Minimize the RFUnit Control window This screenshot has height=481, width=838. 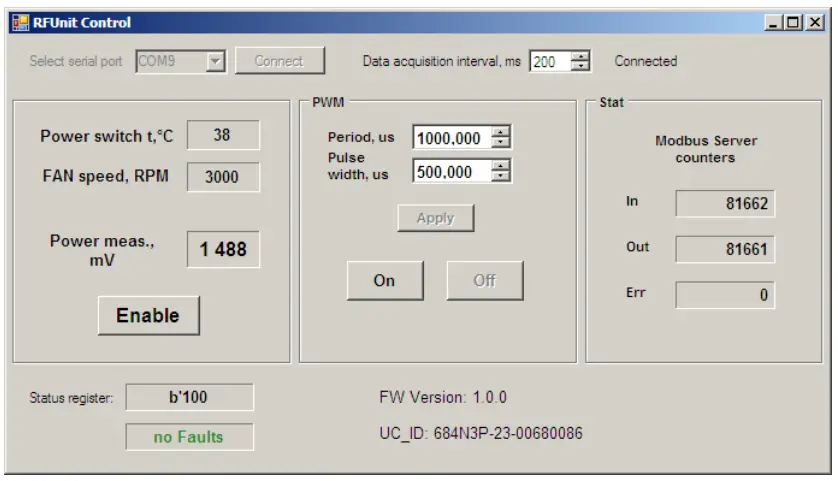[773, 22]
